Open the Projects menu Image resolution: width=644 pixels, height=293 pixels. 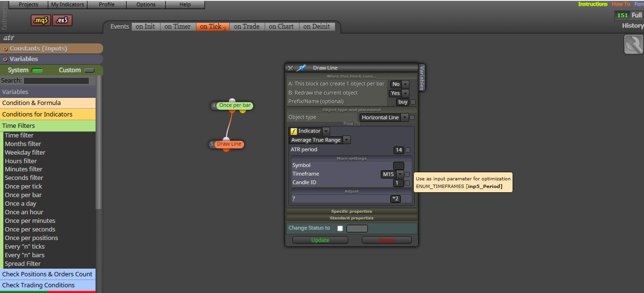29,5
